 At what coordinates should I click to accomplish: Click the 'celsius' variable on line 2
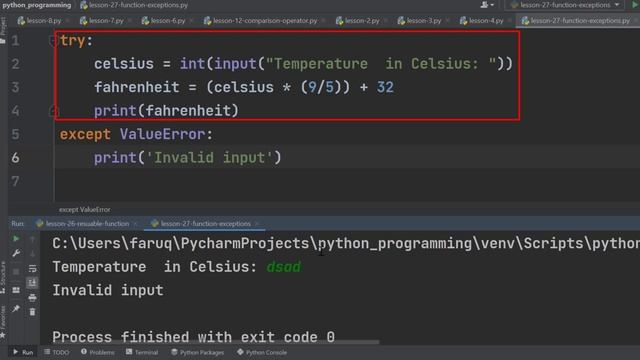pyautogui.click(x=124, y=64)
